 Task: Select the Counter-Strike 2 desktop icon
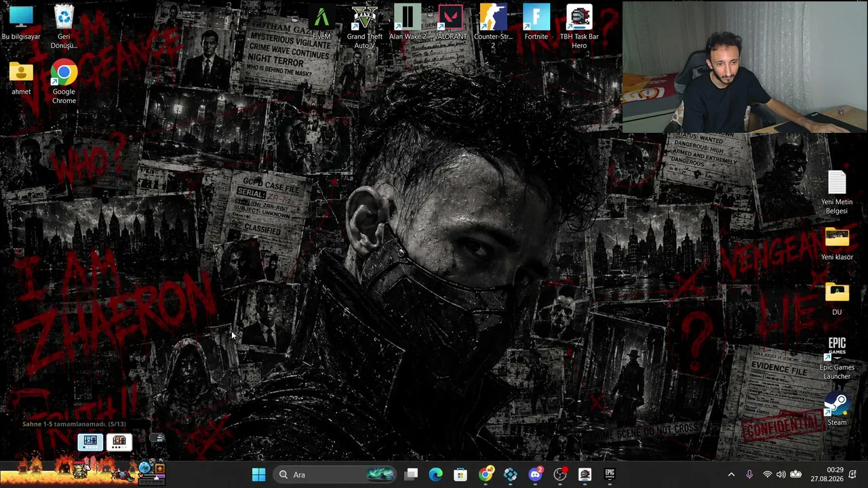[493, 27]
